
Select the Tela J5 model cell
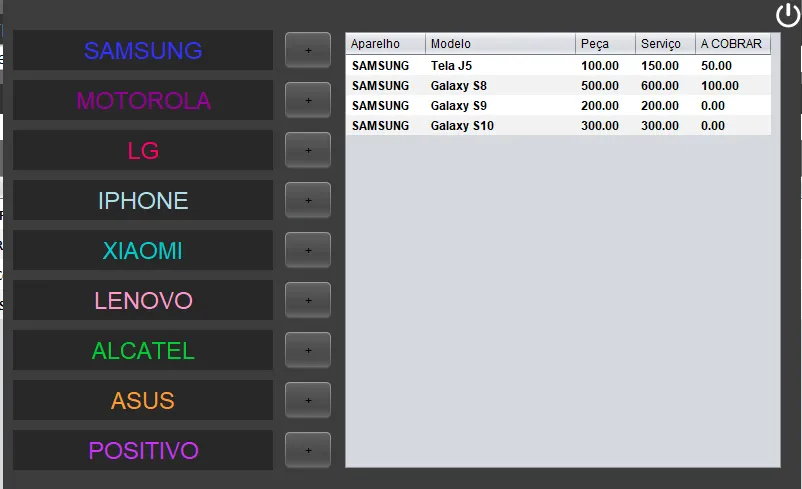point(500,65)
